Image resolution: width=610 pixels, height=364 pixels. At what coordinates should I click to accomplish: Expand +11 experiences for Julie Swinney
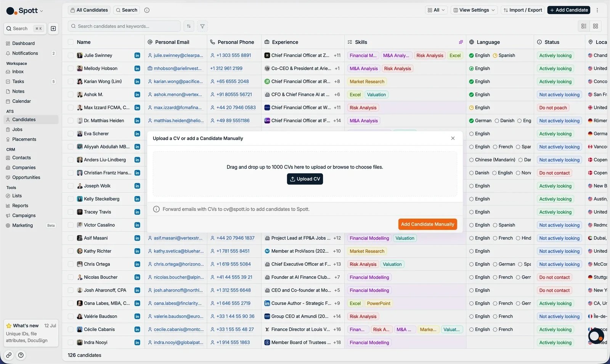tap(337, 56)
